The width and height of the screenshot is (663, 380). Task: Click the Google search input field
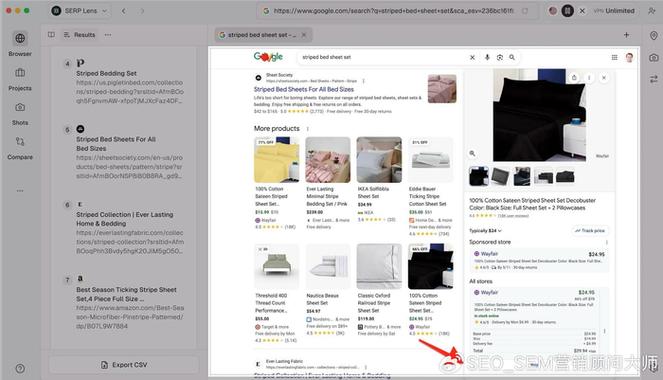click(x=383, y=57)
